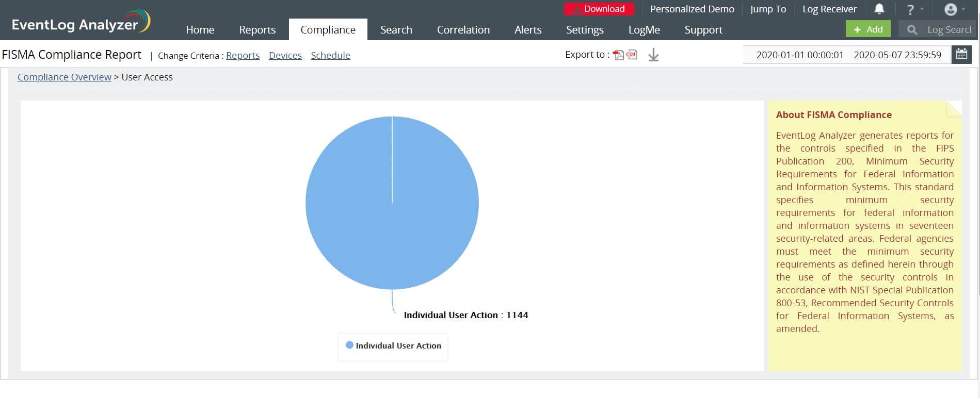Change criteria via the Reports link
This screenshot has height=398, width=980.
click(243, 55)
